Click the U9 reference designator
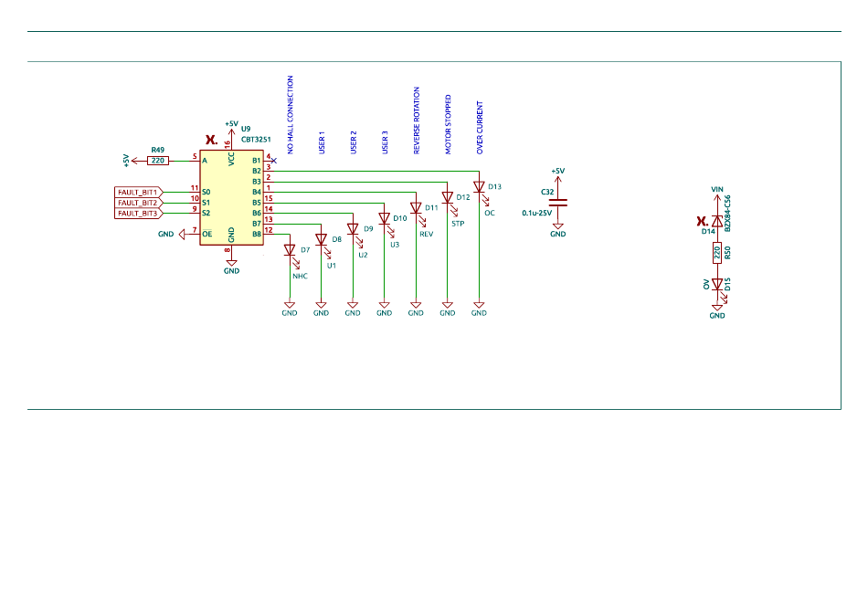The image size is (868, 598). [x=246, y=129]
